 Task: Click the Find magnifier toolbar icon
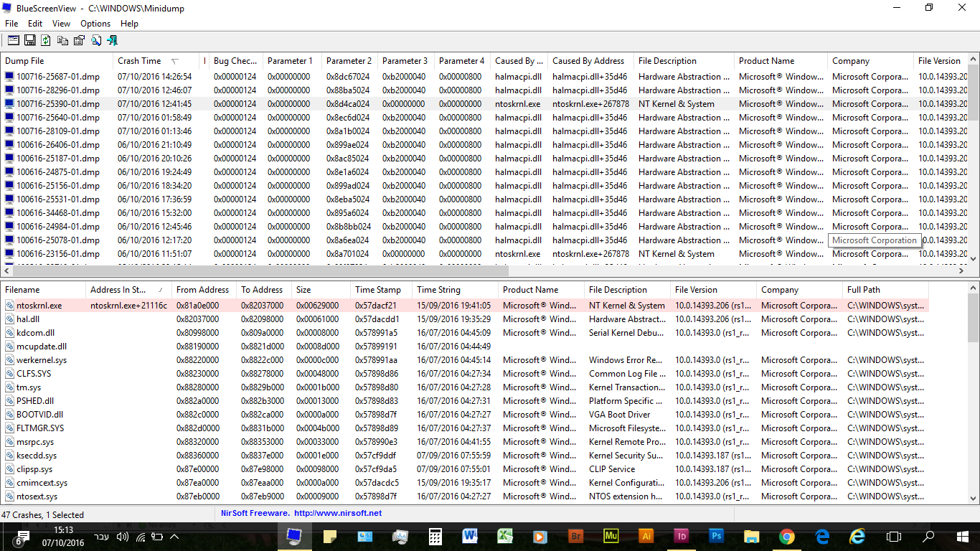[x=96, y=40]
